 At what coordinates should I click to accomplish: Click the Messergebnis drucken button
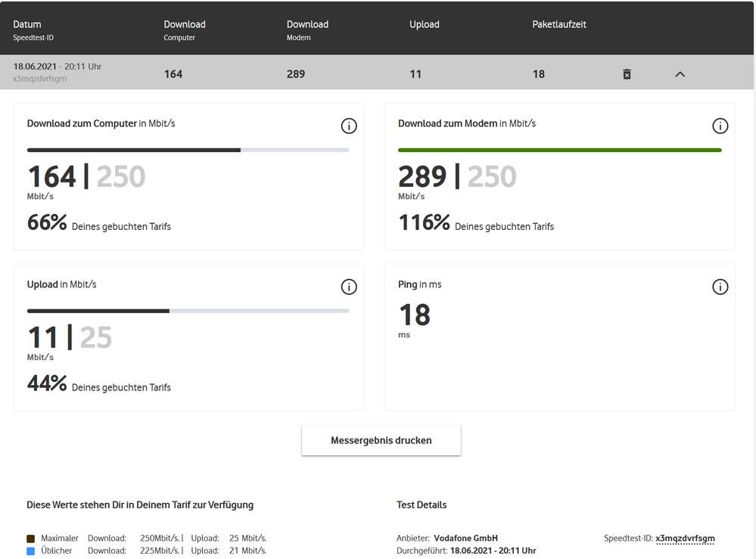381,440
